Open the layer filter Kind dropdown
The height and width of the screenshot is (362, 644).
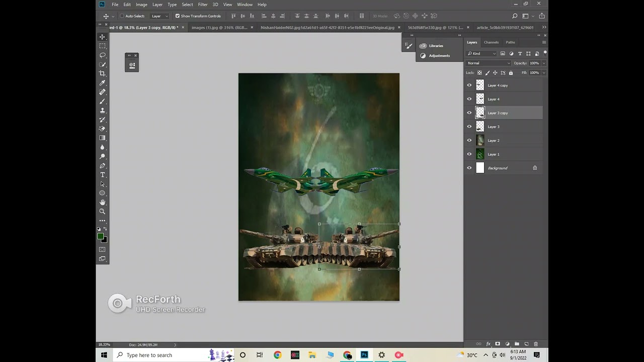tap(481, 53)
